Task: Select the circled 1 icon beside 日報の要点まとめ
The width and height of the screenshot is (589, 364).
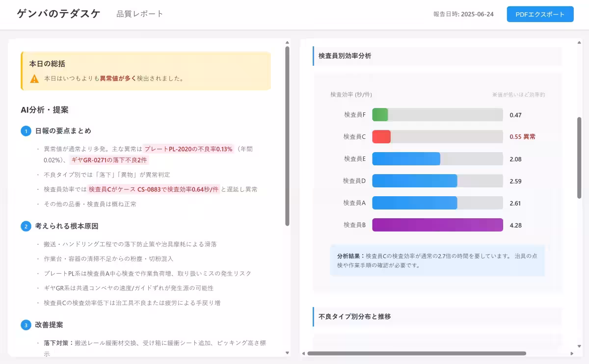Action: pos(25,131)
